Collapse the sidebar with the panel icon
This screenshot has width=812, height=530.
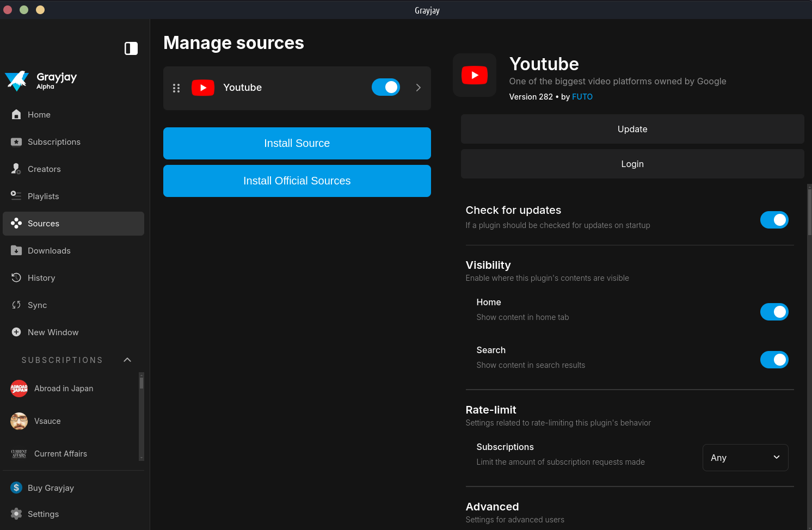(x=131, y=48)
